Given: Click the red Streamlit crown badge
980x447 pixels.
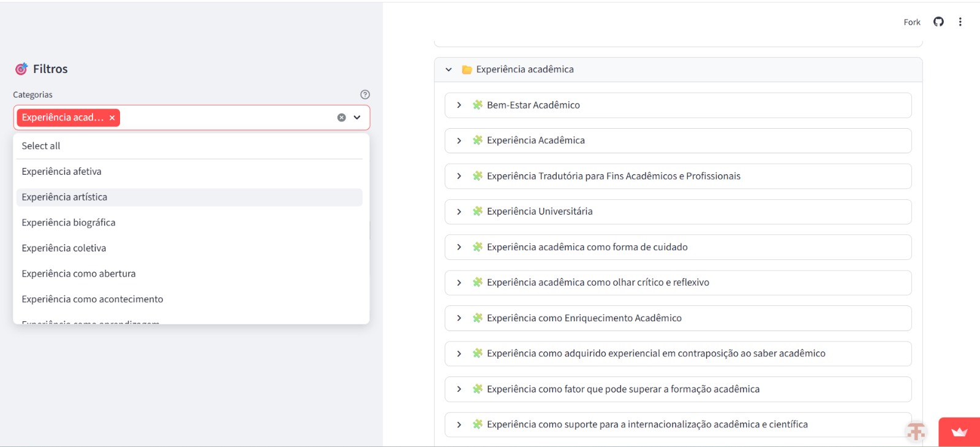Looking at the screenshot, I should 959,432.
